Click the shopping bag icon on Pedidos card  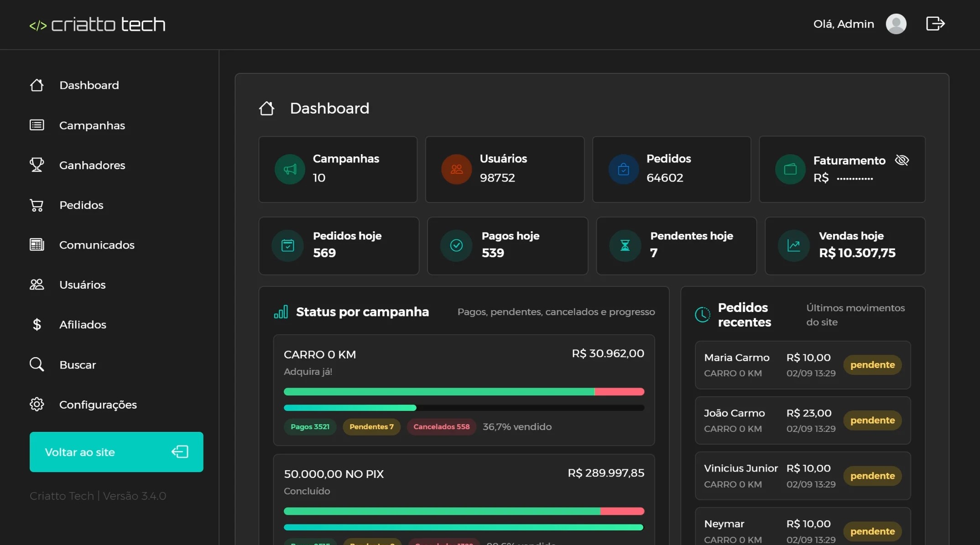point(623,170)
